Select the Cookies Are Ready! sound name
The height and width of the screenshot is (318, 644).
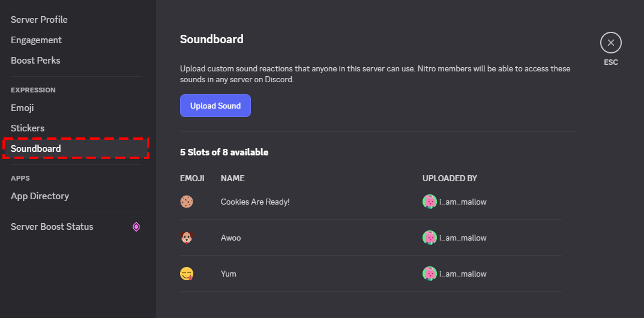(255, 202)
